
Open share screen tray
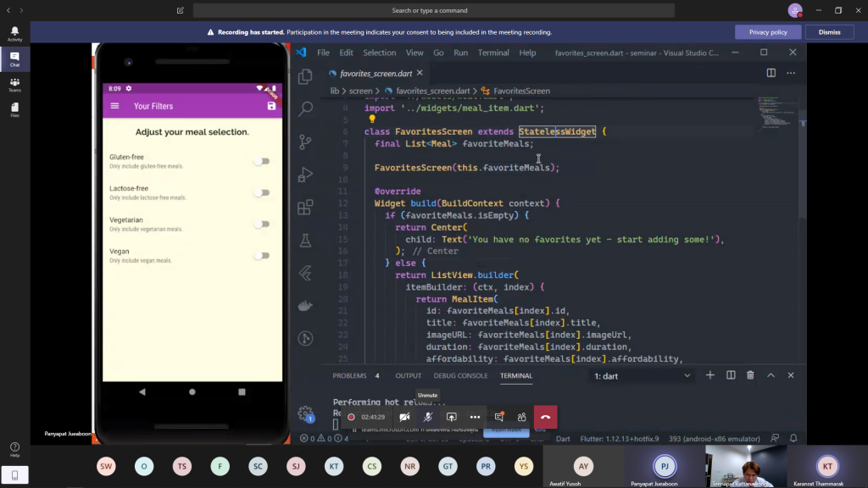(452, 417)
